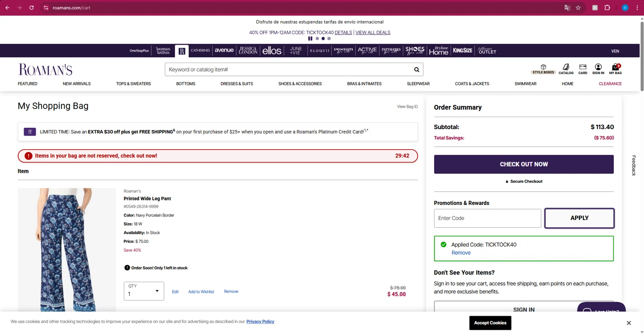Open Style Boxes icon
The height and width of the screenshot is (335, 644).
[543, 69]
